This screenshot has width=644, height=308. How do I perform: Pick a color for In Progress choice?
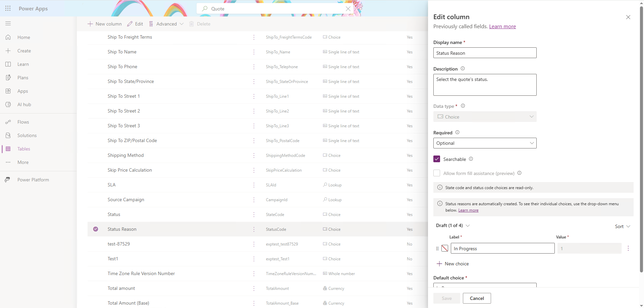tap(445, 248)
